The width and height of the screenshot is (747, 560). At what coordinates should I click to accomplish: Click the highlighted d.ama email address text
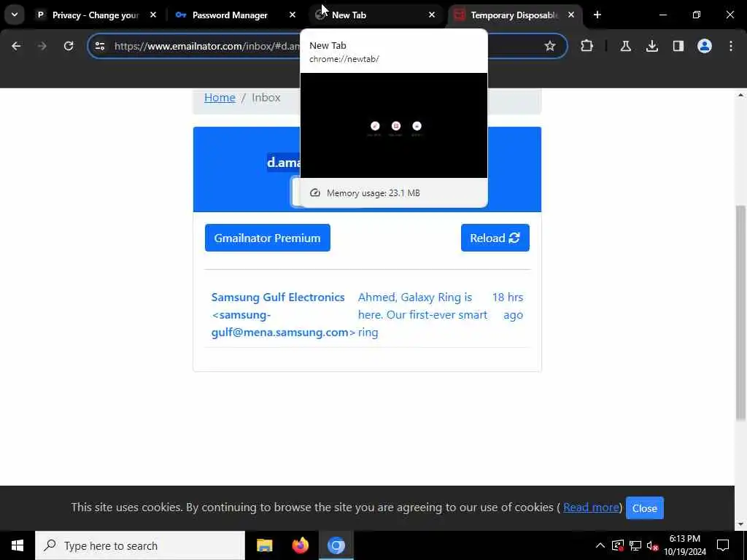click(284, 163)
